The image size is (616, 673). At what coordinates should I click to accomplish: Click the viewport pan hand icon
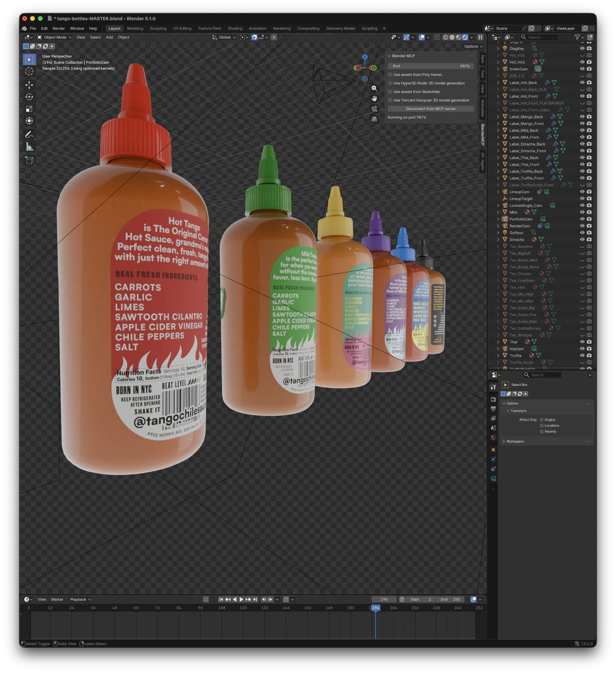374,99
